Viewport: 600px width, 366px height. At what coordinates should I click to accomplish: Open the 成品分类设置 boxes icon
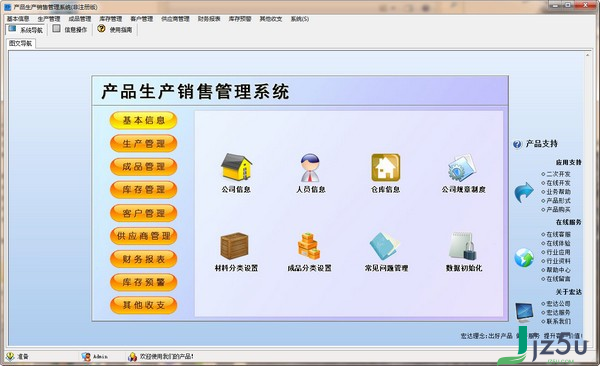coord(309,246)
